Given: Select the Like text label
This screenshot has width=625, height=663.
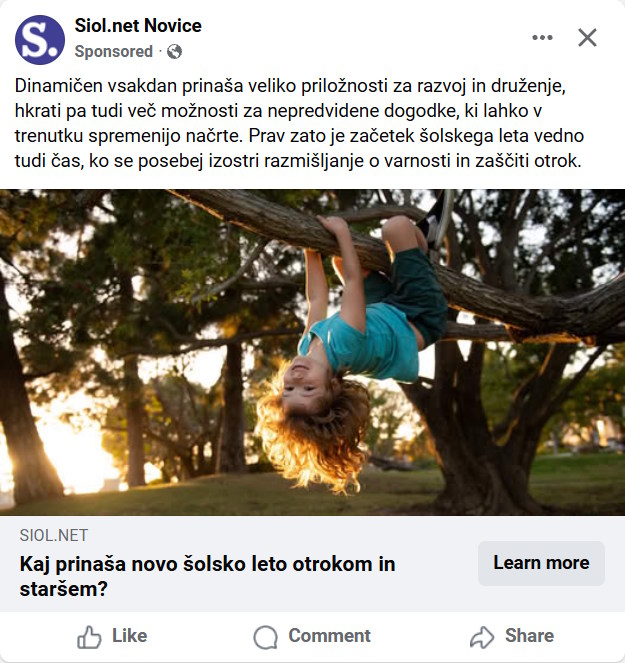Looking at the screenshot, I should coord(129,636).
